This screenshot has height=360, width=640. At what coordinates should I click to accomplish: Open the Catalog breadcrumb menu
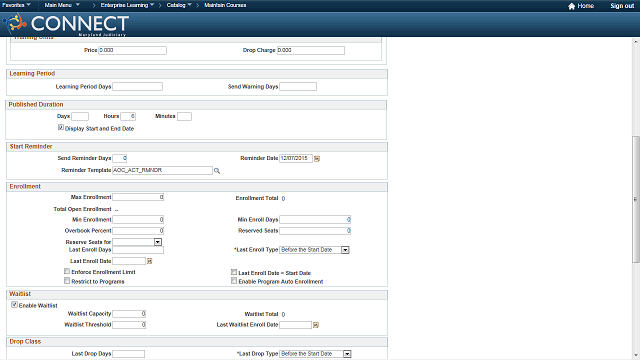click(179, 5)
